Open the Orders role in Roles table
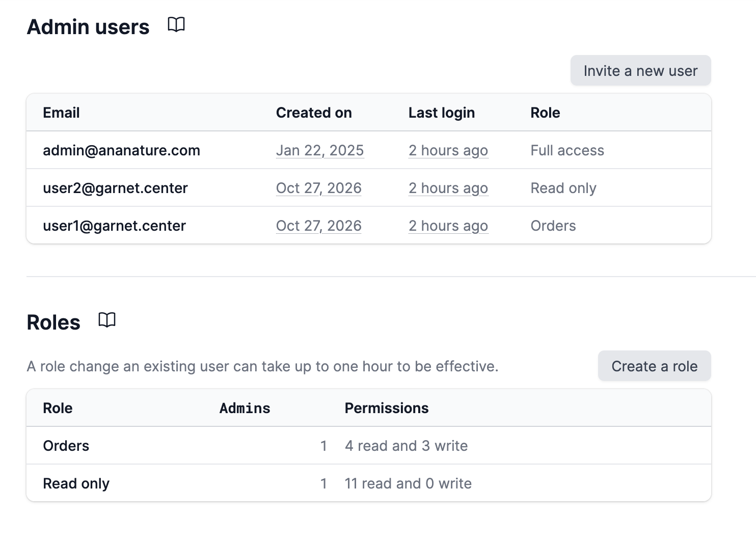The width and height of the screenshot is (756, 543). [x=66, y=446]
